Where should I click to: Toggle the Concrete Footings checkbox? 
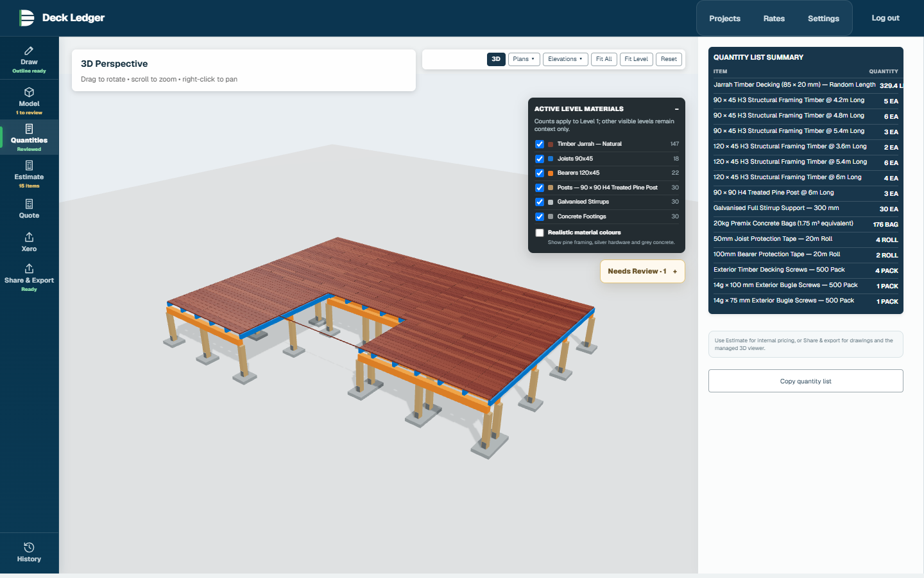pos(540,216)
